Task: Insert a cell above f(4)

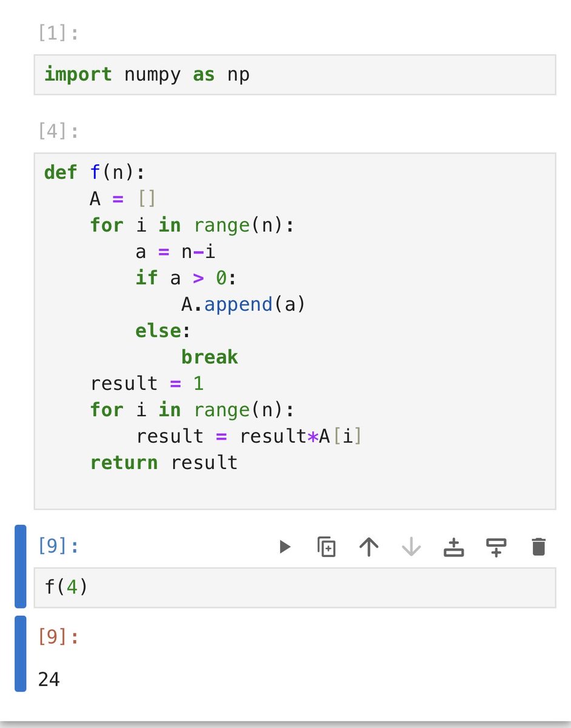Action: pyautogui.click(x=453, y=547)
